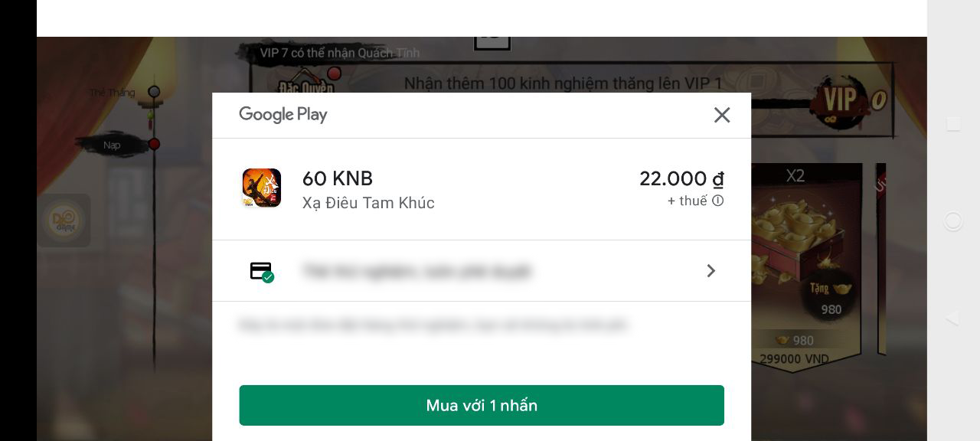Click the 22.000 đ price text
The height and width of the screenshot is (441, 980).
tap(681, 178)
